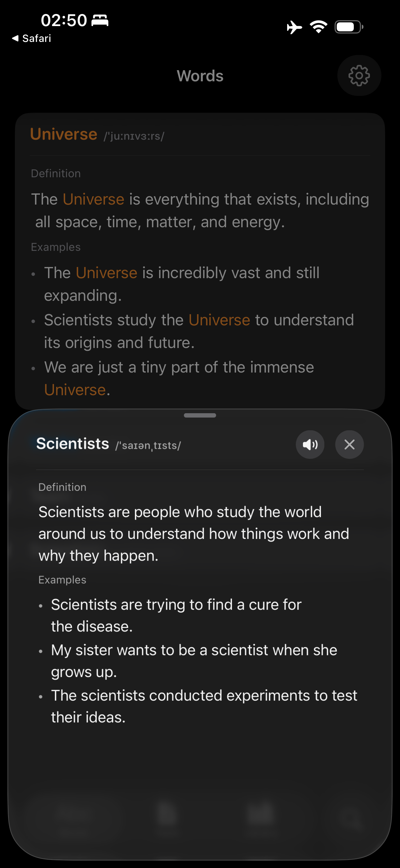Screen dimensions: 400x868
Task: Tap Universe in the 'incredibly vast' example
Action: (x=106, y=273)
